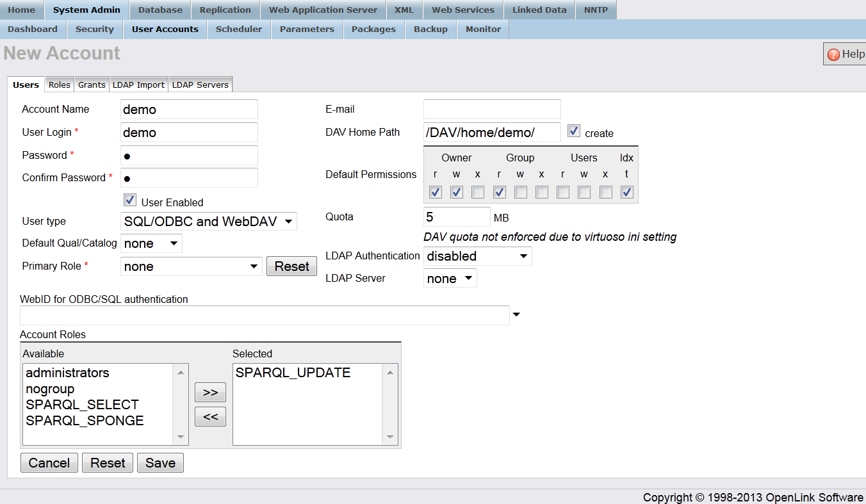This screenshot has height=504, width=866.
Task: Switch to the LDAP Servers tab
Action: pyautogui.click(x=200, y=85)
